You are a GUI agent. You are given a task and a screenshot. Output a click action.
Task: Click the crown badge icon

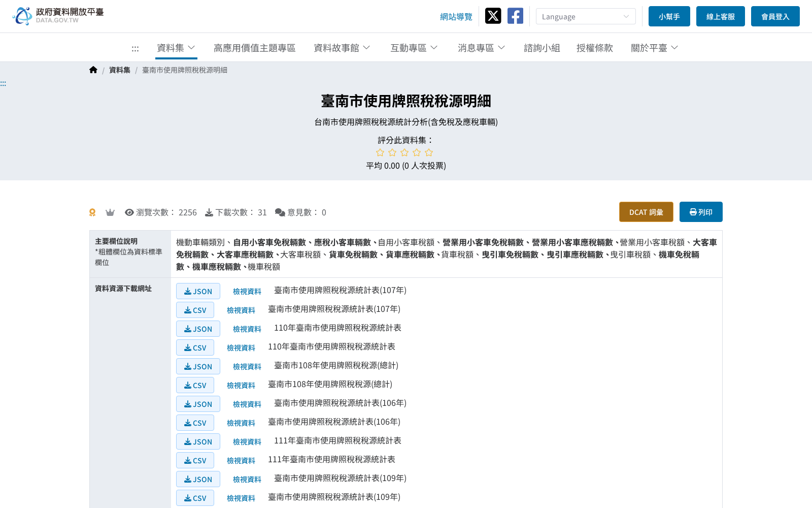(110, 212)
